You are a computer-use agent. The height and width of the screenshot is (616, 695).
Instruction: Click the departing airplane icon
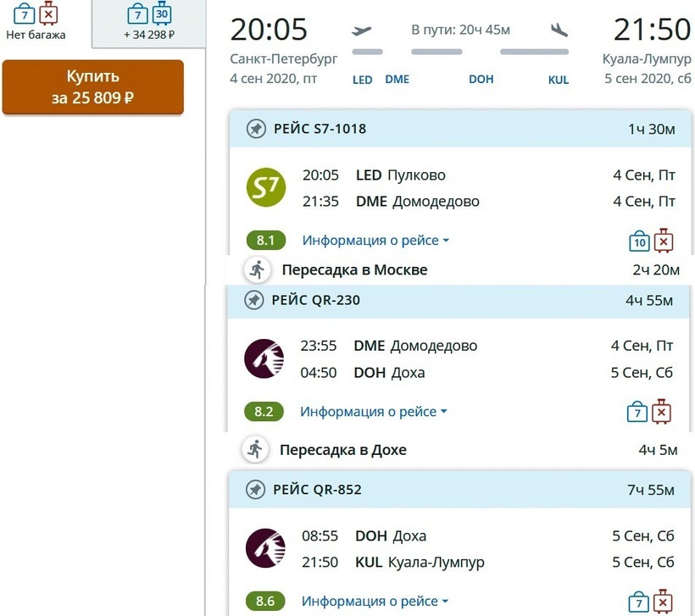pyautogui.click(x=362, y=31)
